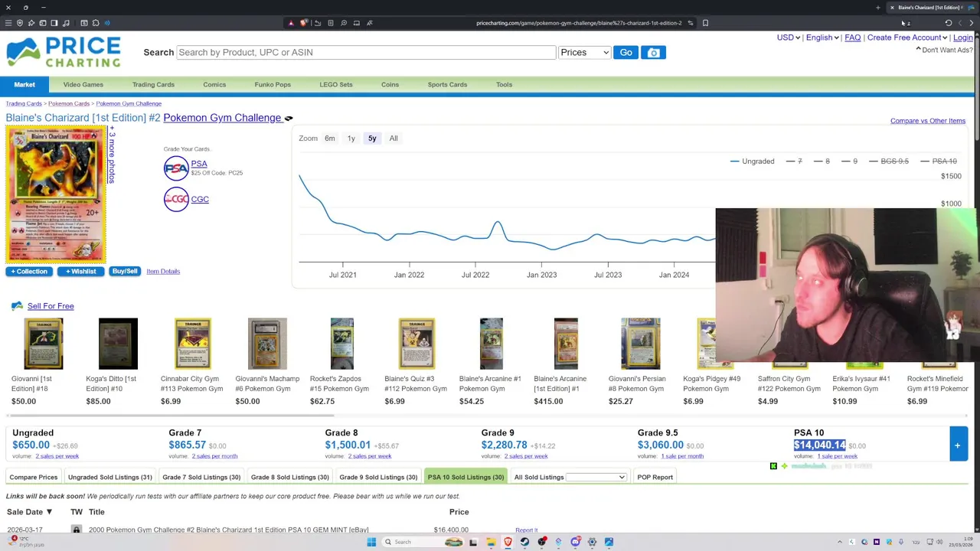Click the Report It link
This screenshot has height=551, width=980.
526,530
